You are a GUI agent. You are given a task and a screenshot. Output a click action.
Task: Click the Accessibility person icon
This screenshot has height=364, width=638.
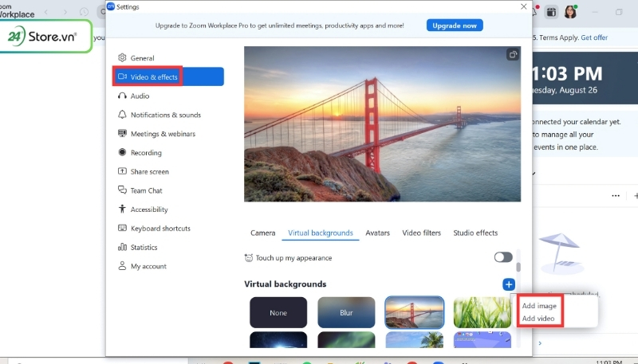(122, 209)
